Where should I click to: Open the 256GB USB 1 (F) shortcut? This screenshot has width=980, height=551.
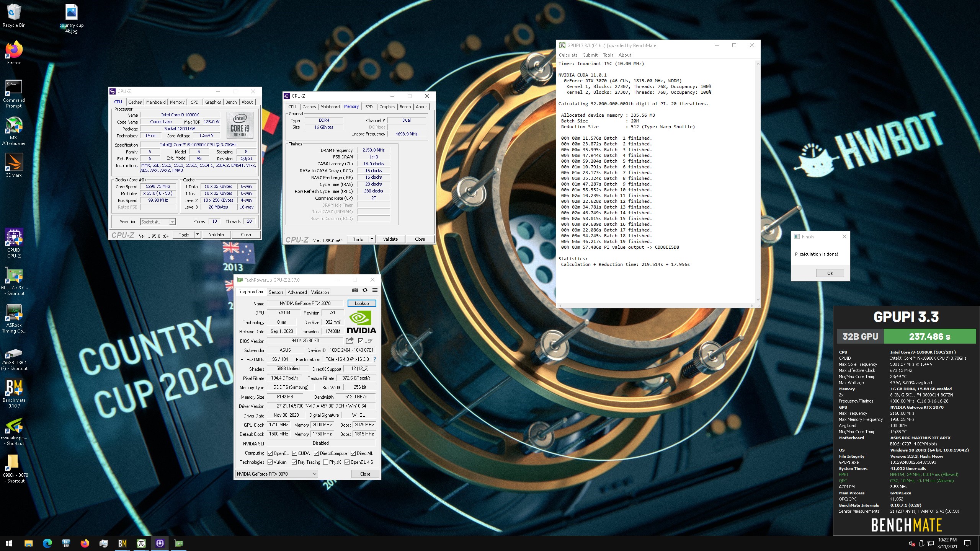[x=14, y=359]
